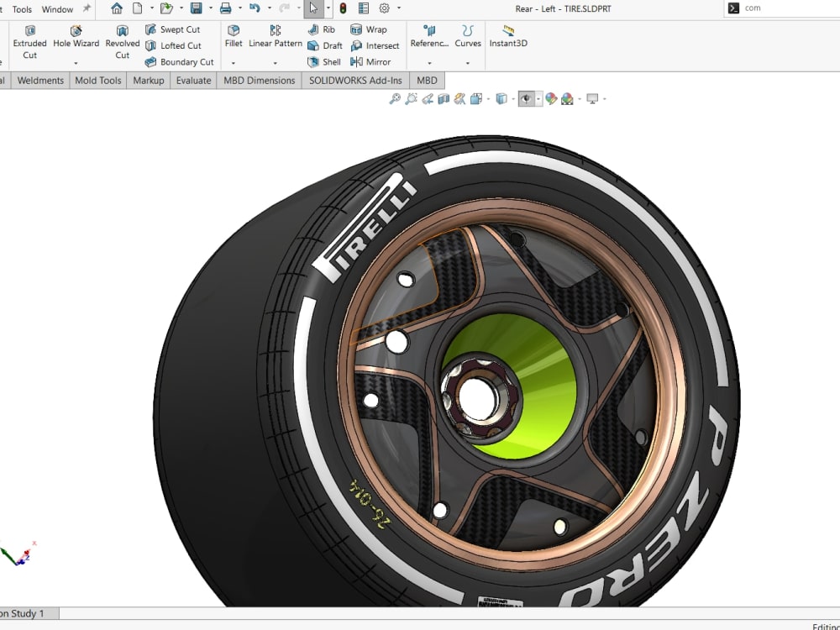Click the Mirror tool
Image resolution: width=840 pixels, height=630 pixels.
click(370, 62)
